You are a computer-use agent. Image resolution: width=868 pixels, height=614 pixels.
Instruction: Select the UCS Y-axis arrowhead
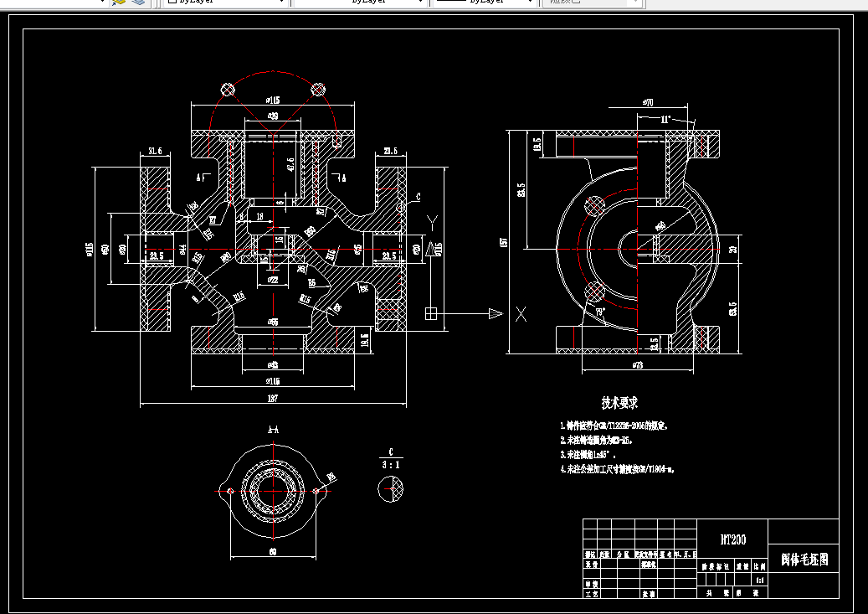tap(431, 248)
